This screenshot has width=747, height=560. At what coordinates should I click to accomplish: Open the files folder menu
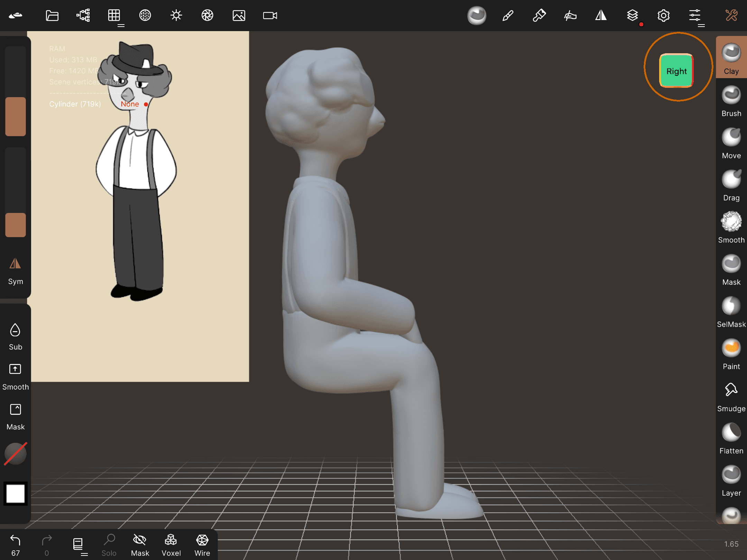coord(52,16)
